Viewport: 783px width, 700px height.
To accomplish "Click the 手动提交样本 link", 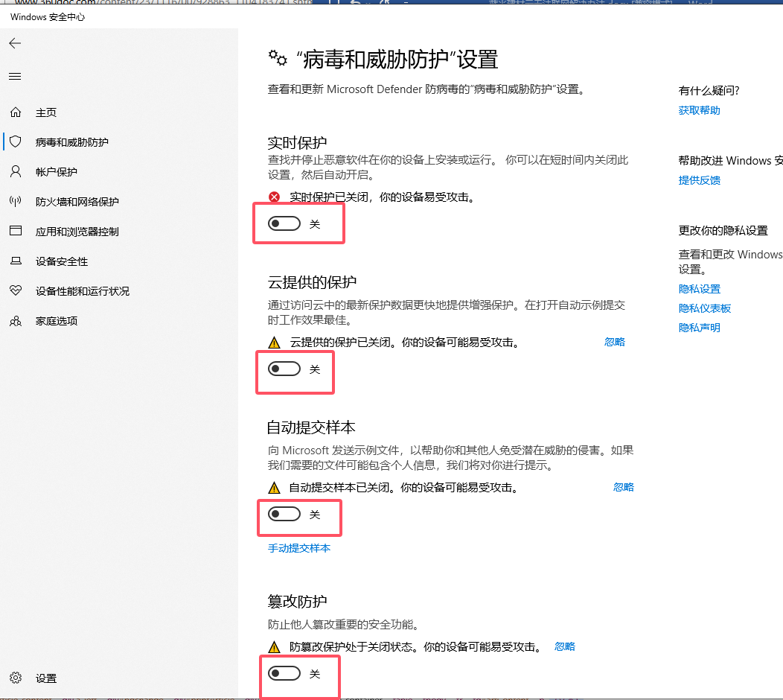I will coord(299,548).
